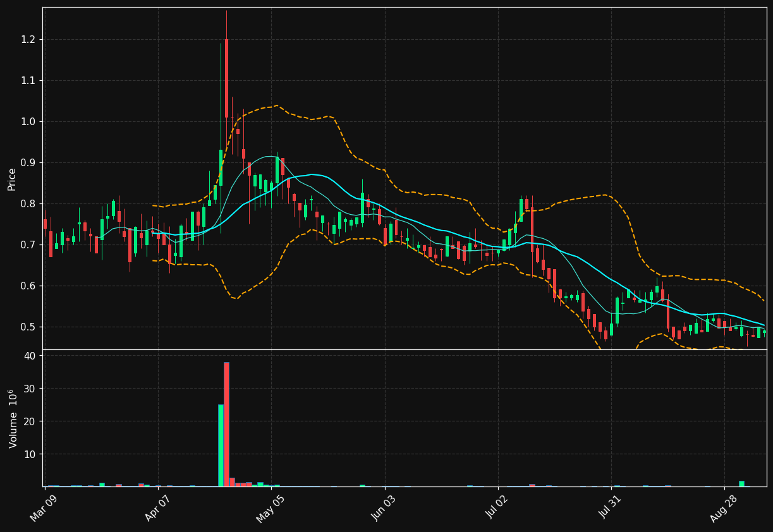This screenshot has width=773, height=532.
Task: Click the Price axis title
Action: 12,179
